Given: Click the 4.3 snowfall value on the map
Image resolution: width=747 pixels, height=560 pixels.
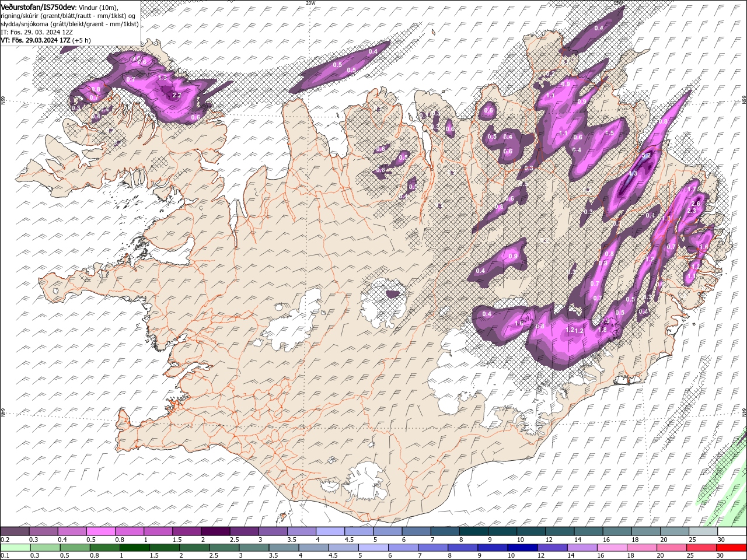Looking at the screenshot, I should [633, 174].
